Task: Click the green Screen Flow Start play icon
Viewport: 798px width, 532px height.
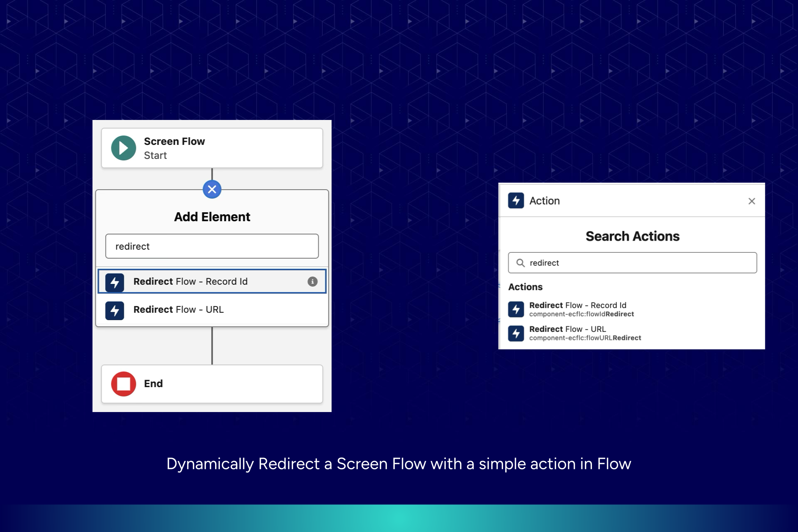Action: point(124,148)
